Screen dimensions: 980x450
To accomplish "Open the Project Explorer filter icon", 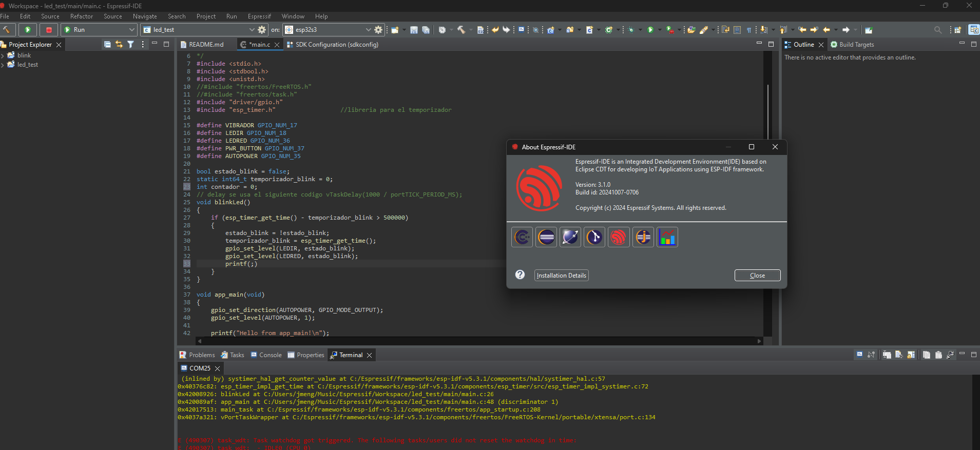I will click(131, 45).
